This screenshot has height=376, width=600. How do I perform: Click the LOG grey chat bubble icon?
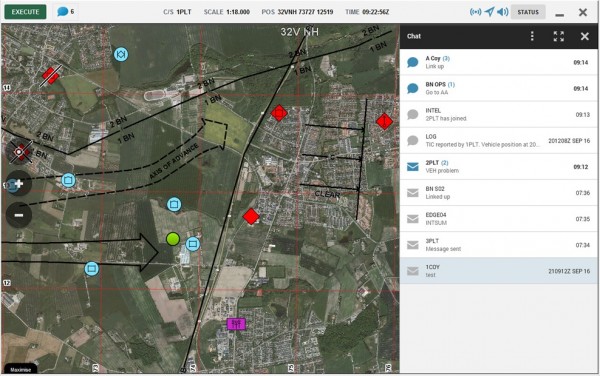point(412,140)
